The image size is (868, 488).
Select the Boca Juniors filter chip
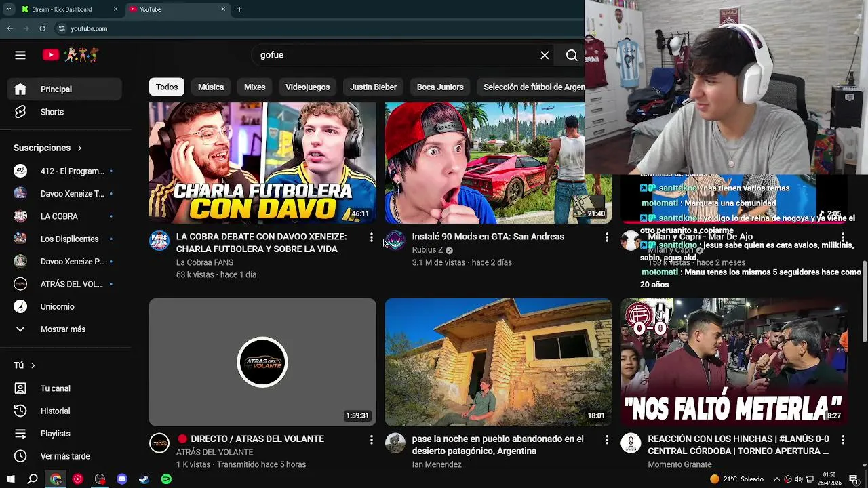(440, 87)
